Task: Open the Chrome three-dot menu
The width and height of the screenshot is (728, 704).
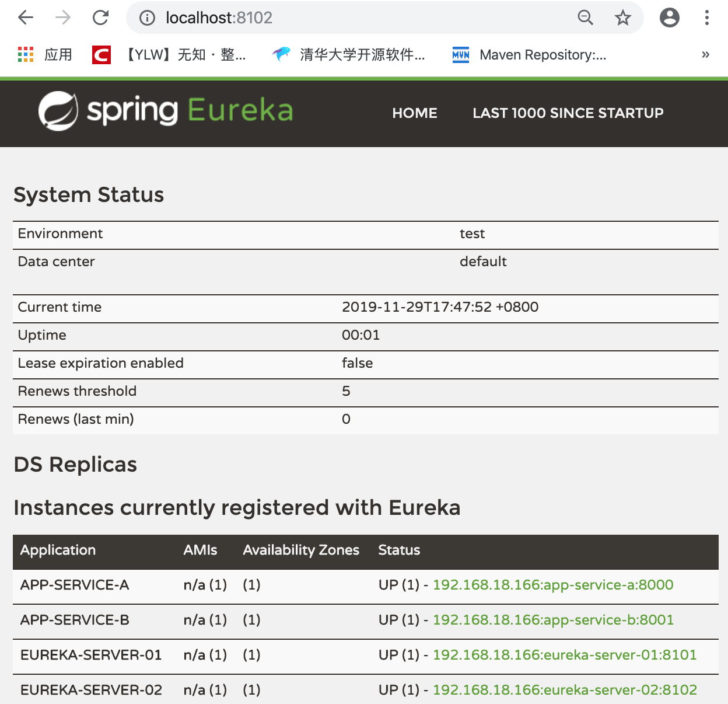Action: pos(706,18)
